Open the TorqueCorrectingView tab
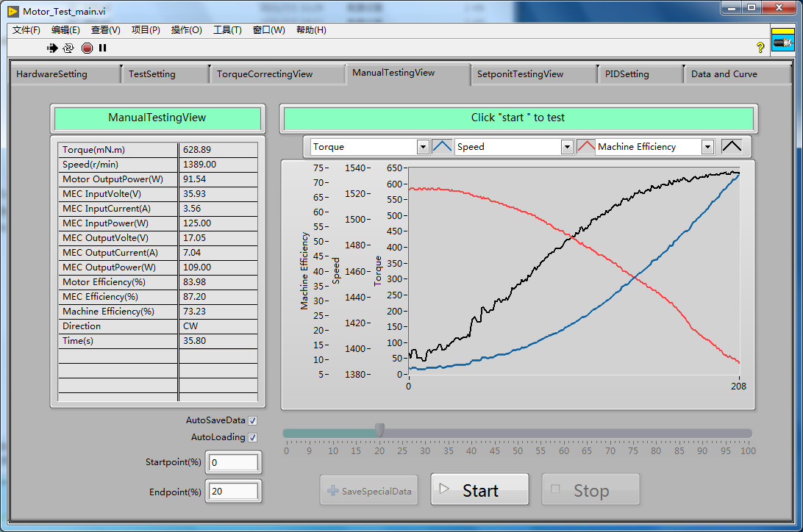 point(277,74)
